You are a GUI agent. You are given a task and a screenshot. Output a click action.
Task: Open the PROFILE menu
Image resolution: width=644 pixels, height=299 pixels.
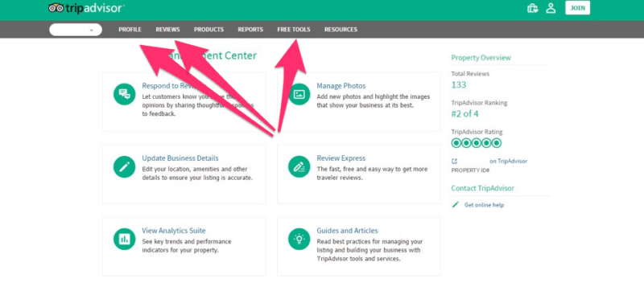point(130,30)
